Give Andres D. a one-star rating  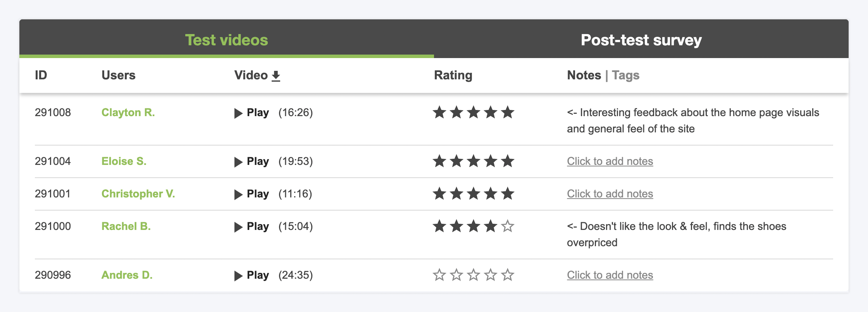(x=439, y=275)
